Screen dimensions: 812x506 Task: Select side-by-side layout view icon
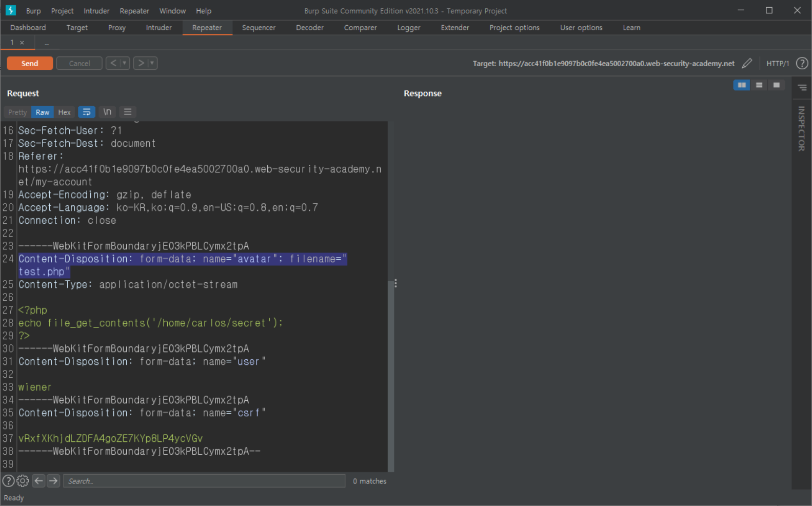point(742,85)
